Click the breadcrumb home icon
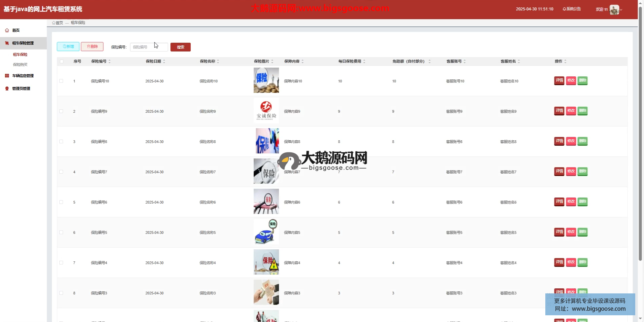This screenshot has width=644, height=322. [54, 23]
